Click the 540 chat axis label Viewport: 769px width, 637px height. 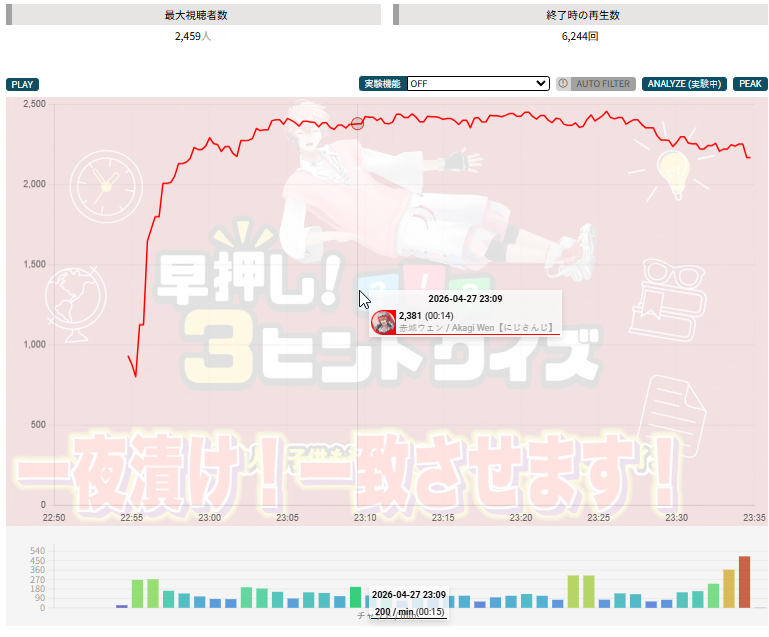pos(37,551)
